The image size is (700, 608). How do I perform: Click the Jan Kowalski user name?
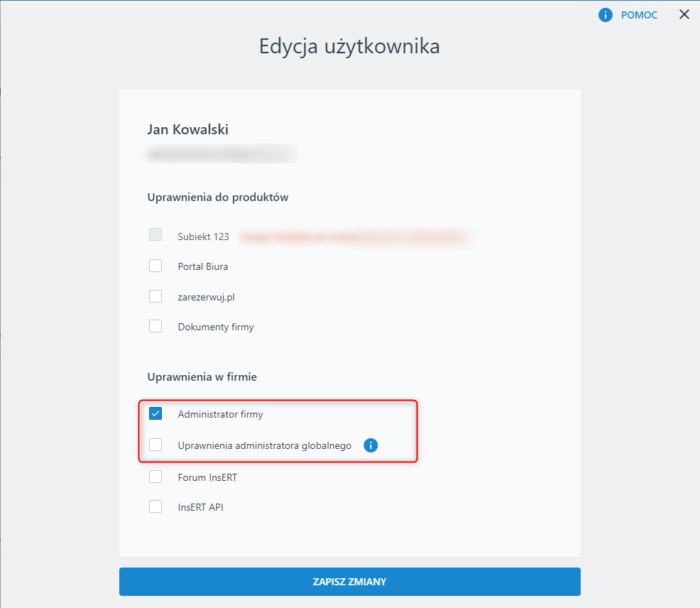pyautogui.click(x=187, y=129)
